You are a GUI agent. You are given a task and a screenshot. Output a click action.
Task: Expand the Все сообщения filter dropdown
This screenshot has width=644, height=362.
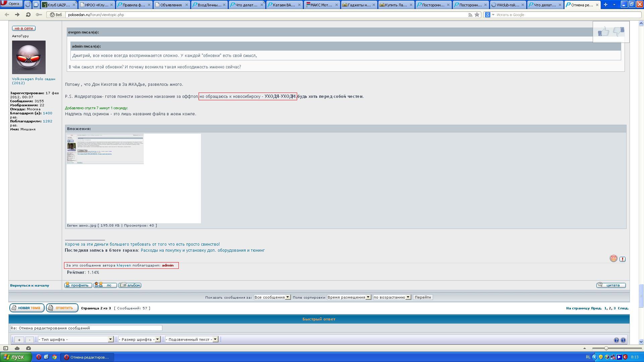(272, 297)
